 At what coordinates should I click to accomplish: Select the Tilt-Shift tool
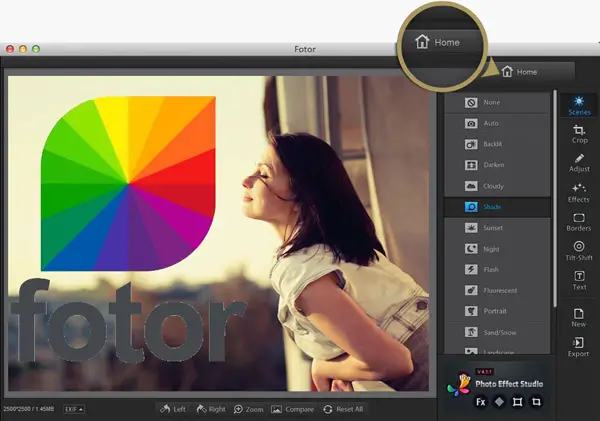coord(579,251)
